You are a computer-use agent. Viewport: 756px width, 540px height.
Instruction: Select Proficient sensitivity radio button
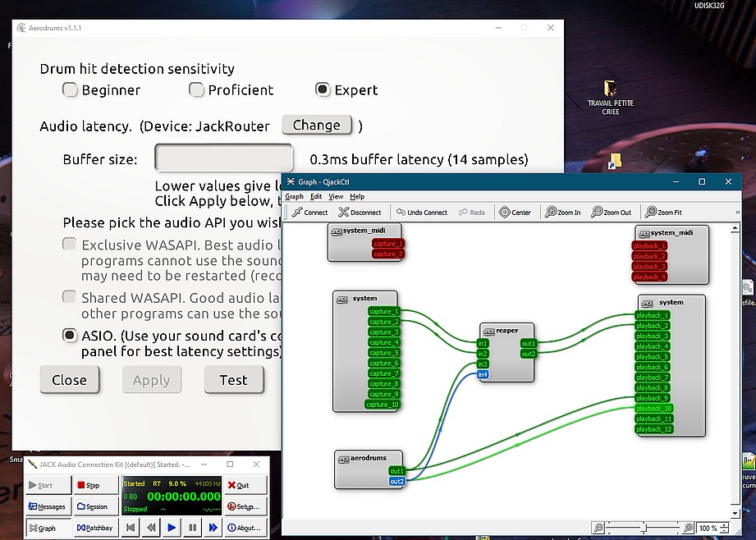coord(196,89)
